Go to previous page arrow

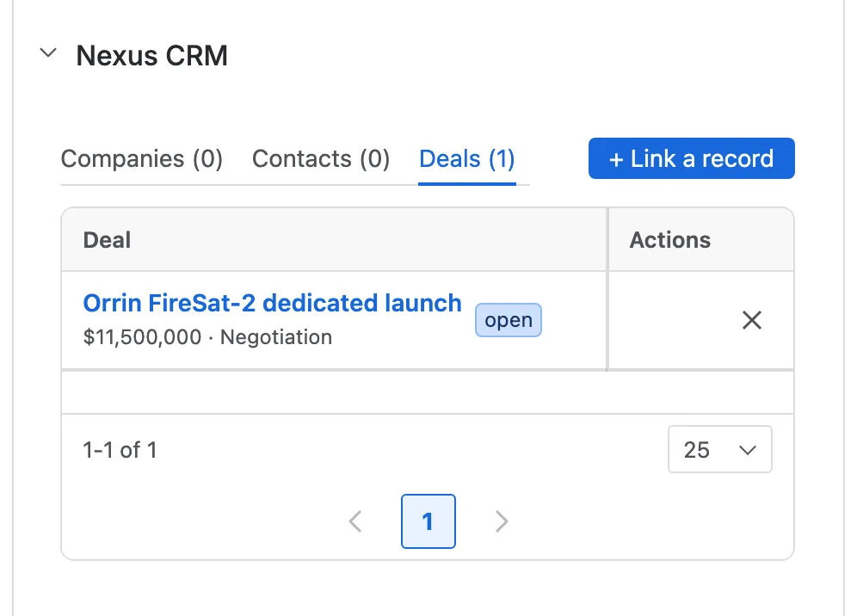356,521
